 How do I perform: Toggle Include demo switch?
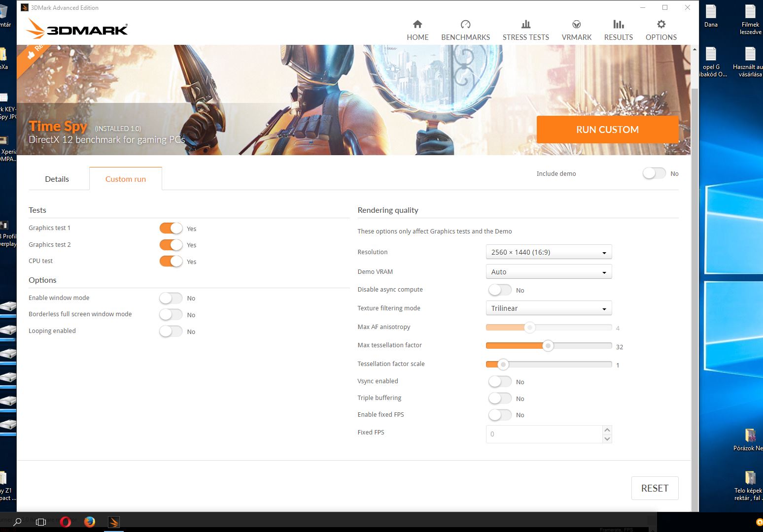(654, 173)
